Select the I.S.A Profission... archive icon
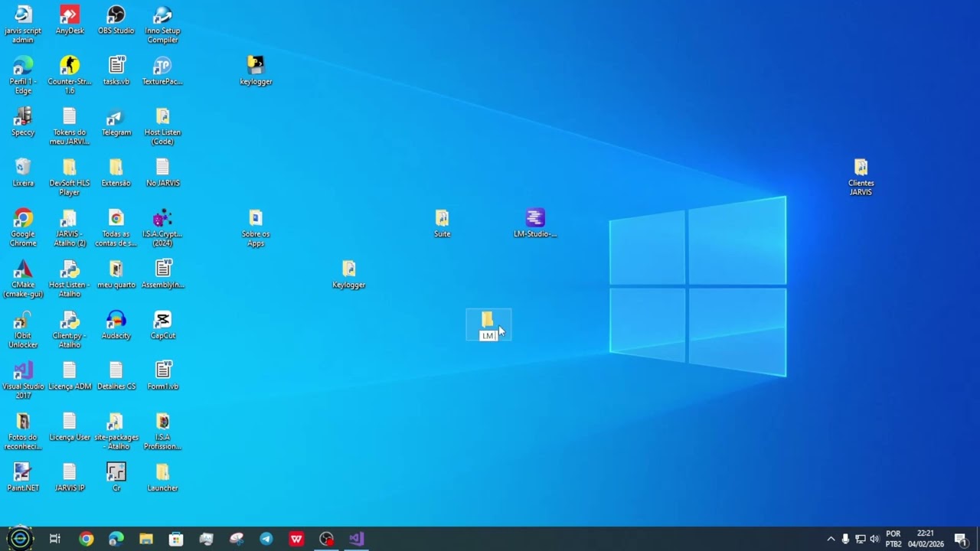 click(162, 431)
